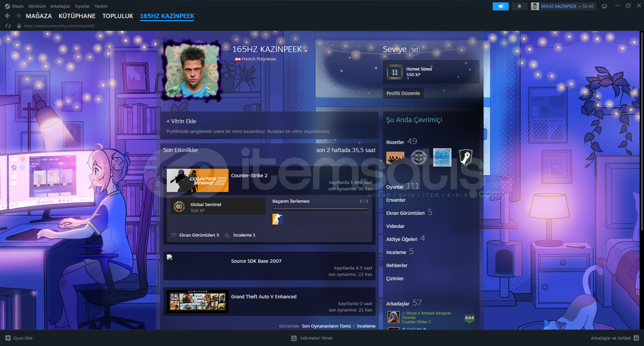
Task: Click the $0.46 wallet balance
Action: pyautogui.click(x=588, y=6)
